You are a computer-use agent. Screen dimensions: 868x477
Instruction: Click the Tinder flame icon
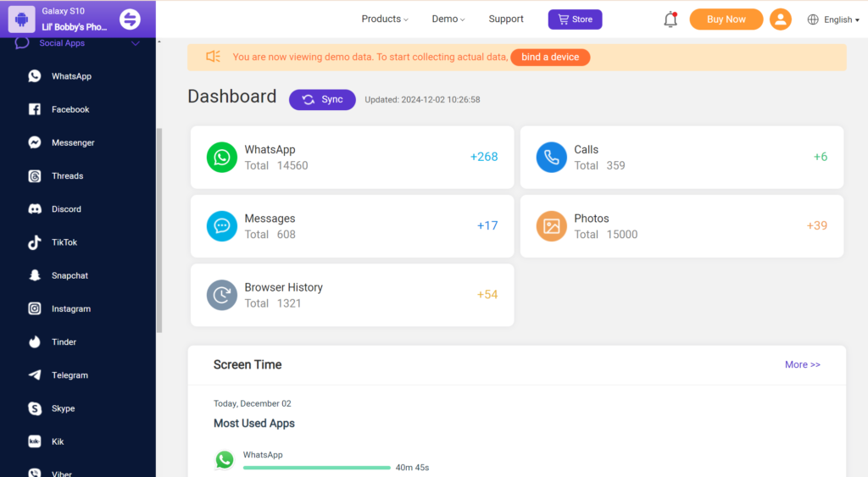point(34,342)
